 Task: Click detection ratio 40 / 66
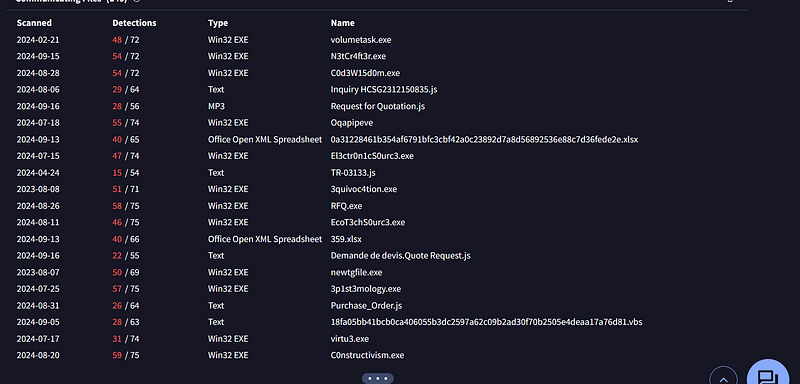click(126, 239)
